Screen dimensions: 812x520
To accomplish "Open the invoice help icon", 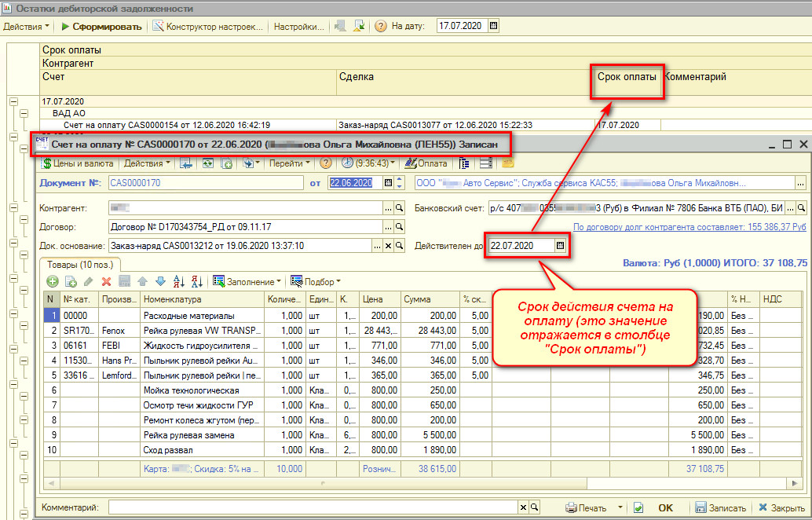I will [325, 163].
